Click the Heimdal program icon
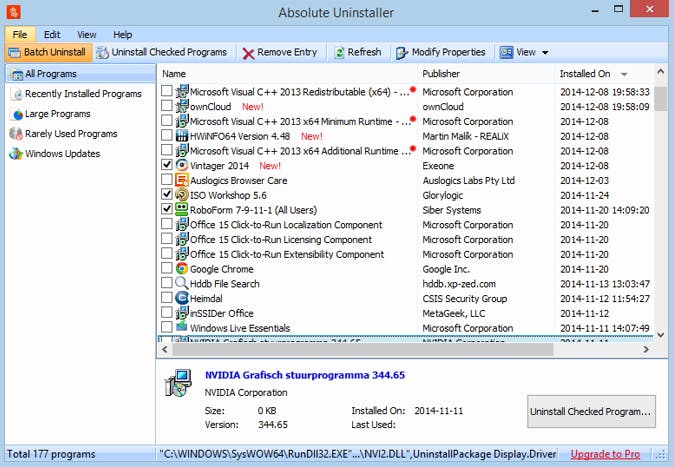Viewport: 674px width, 467px height. (182, 298)
